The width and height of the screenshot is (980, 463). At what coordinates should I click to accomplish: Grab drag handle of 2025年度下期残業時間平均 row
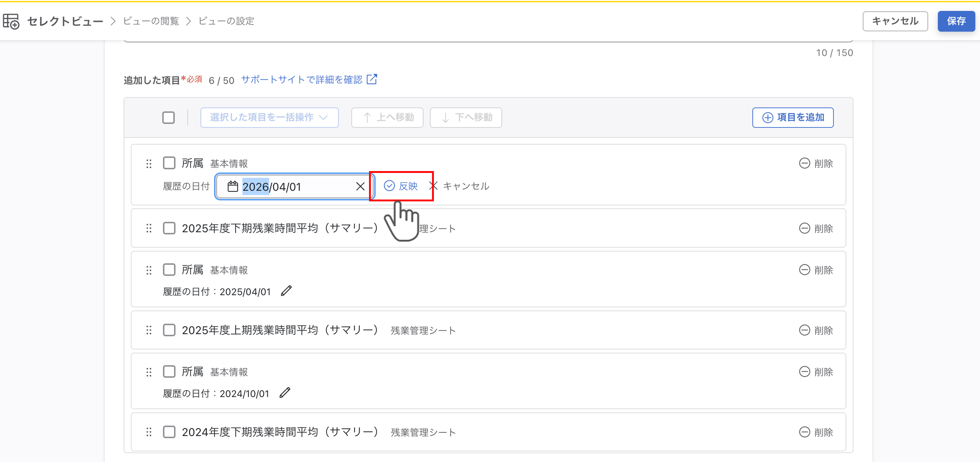(x=149, y=228)
